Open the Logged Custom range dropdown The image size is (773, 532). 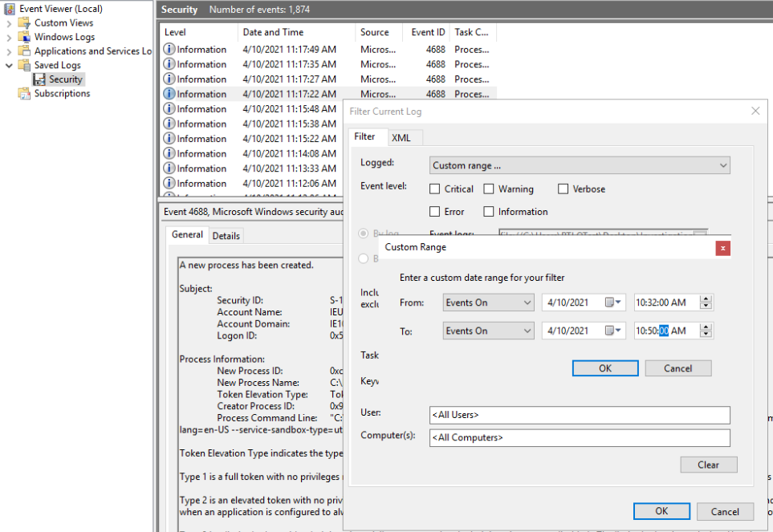[x=579, y=165]
